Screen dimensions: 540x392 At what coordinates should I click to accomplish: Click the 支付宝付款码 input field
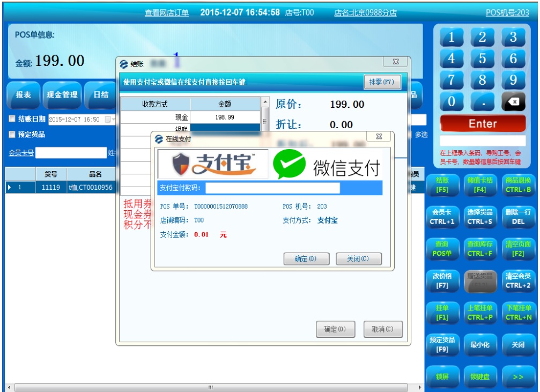(x=273, y=188)
